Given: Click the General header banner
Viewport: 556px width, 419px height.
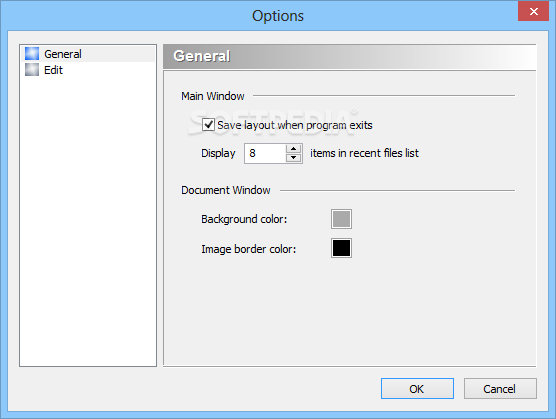Looking at the screenshot, I should 349,56.
